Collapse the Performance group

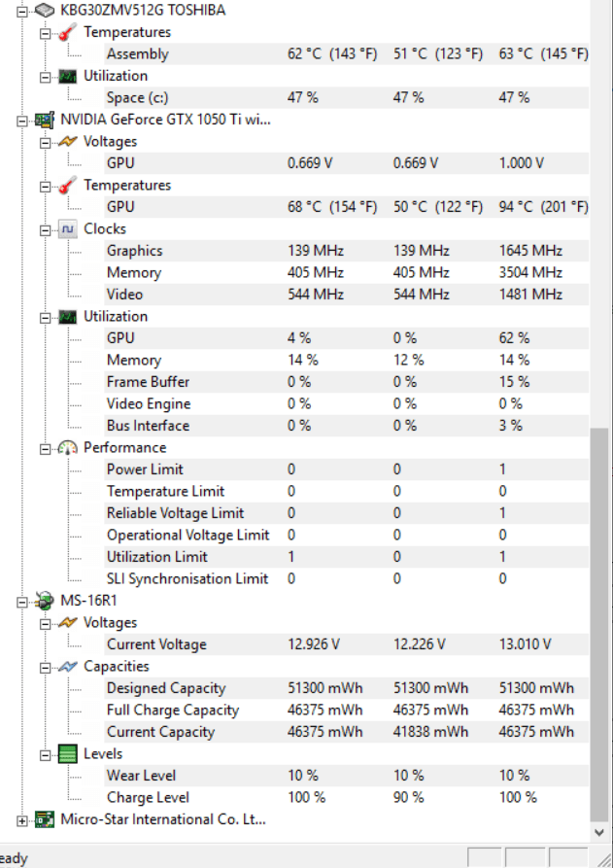(x=46, y=448)
